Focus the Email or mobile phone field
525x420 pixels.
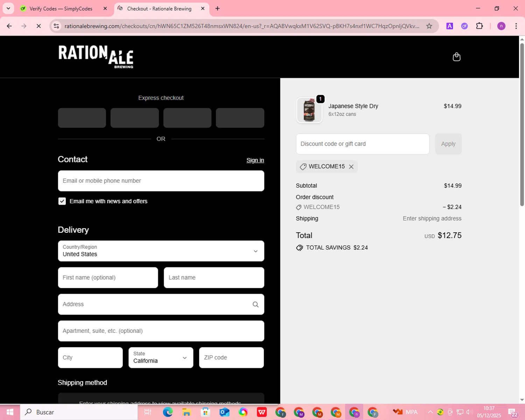click(161, 181)
